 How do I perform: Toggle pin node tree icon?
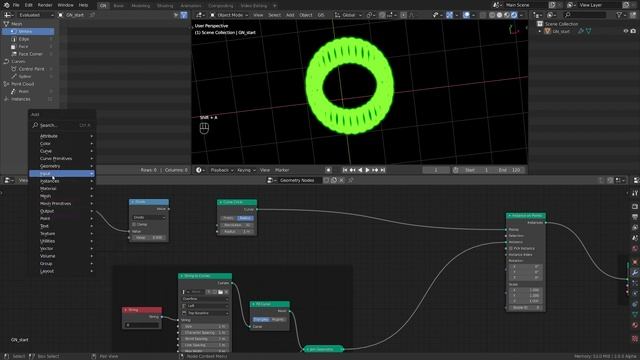click(x=351, y=180)
